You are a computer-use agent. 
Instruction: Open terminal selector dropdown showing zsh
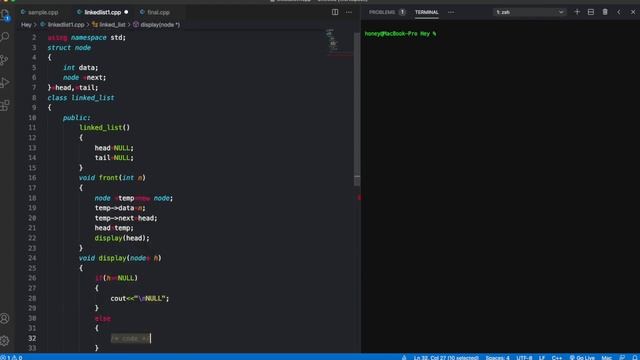point(529,12)
